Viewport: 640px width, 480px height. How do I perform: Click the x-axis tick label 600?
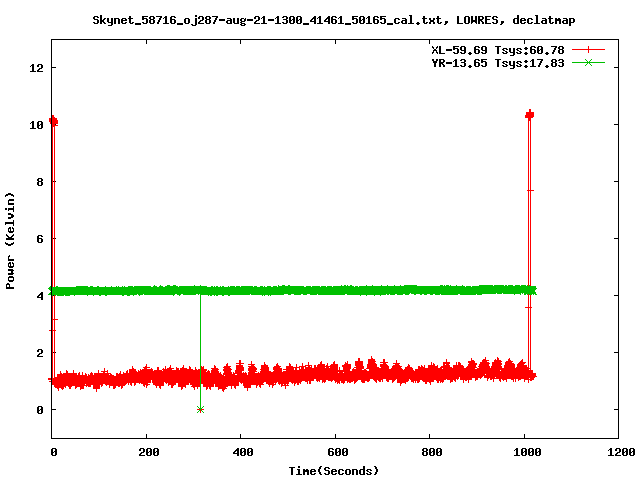[x=338, y=452]
